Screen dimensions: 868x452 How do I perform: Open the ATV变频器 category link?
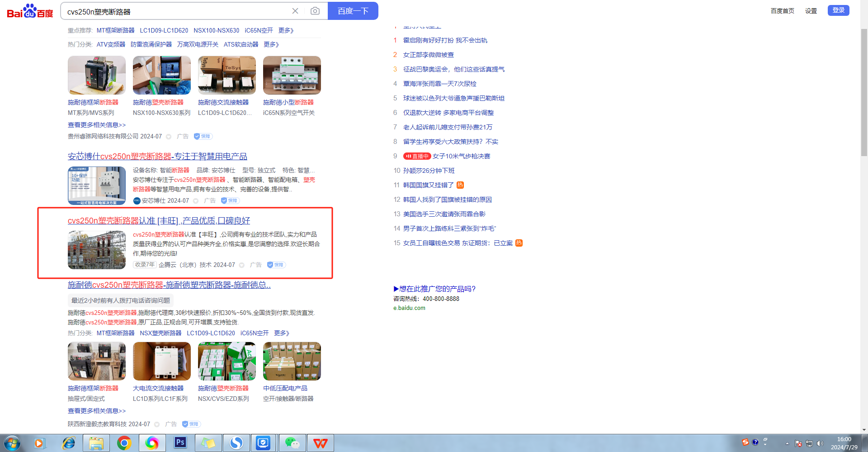click(111, 44)
